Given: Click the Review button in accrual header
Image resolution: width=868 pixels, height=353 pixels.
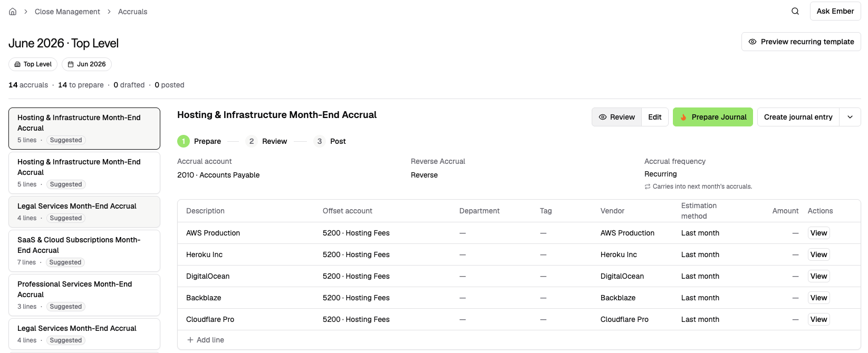Looking at the screenshot, I should [x=616, y=117].
